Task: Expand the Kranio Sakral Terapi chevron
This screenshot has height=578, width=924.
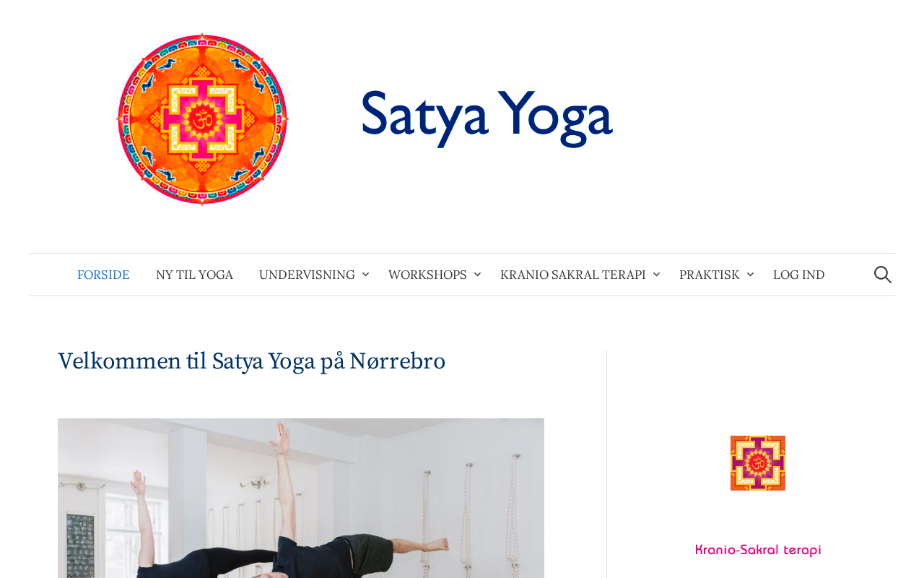Action: [x=656, y=275]
